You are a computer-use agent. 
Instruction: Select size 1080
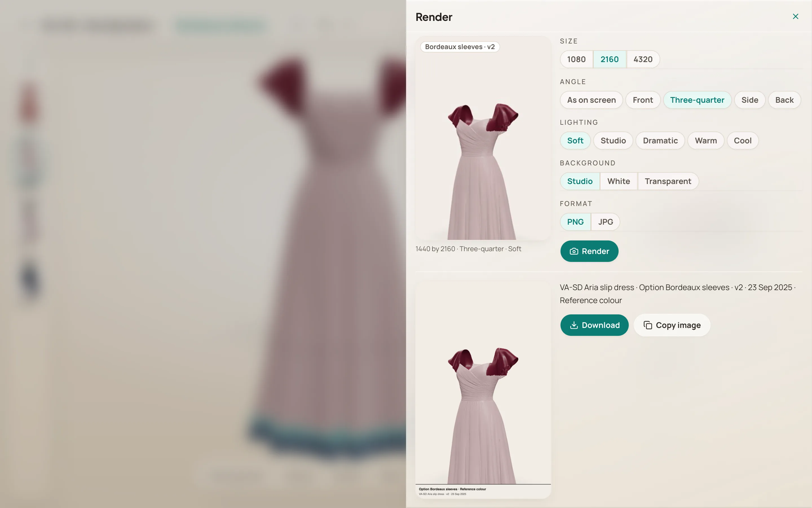576,60
